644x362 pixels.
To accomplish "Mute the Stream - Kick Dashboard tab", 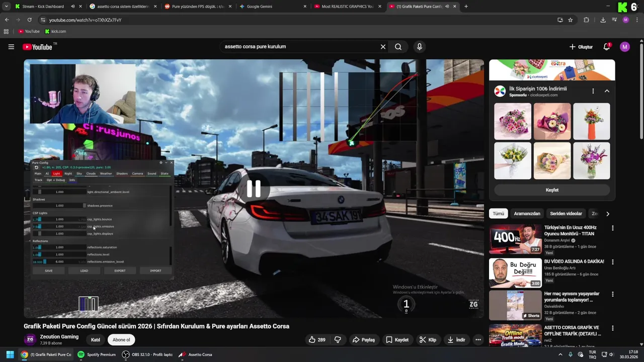I will click(72, 7).
